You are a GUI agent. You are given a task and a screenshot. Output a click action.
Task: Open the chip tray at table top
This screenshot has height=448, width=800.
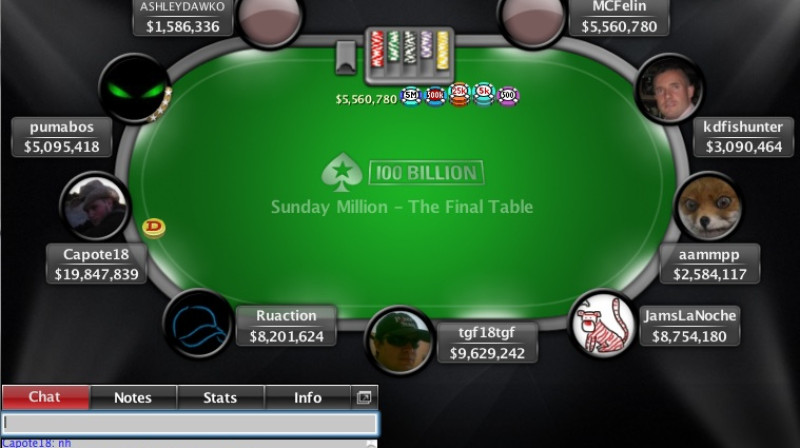click(x=409, y=55)
